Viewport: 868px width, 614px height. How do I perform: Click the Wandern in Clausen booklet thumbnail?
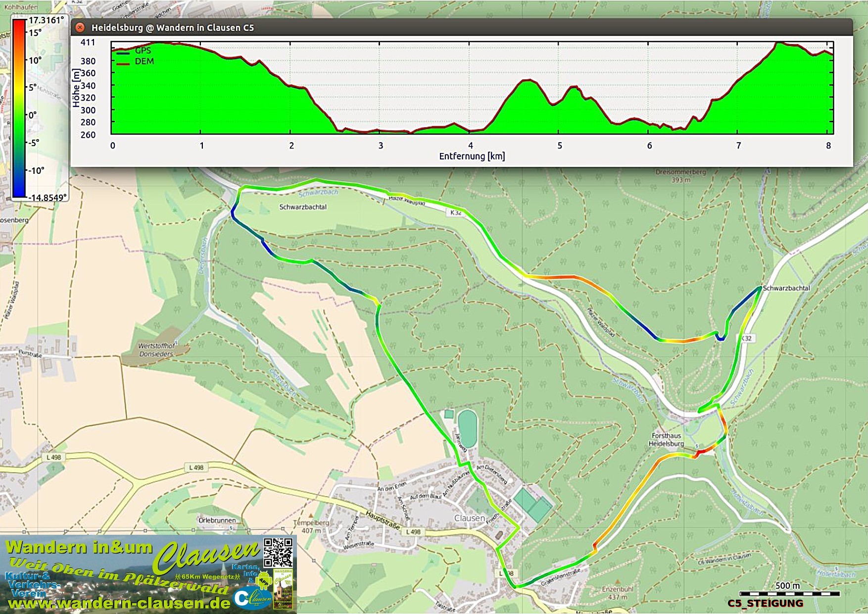[x=283, y=589]
